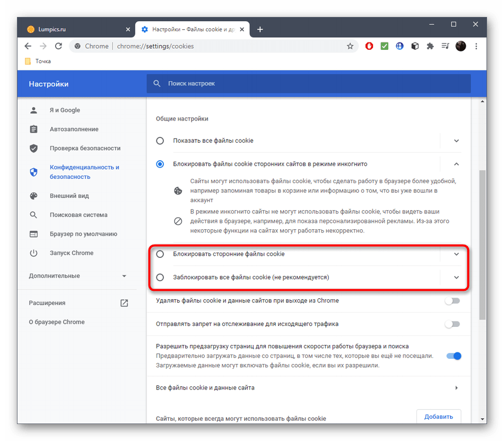Open the Точка bookmarks folder
The height and width of the screenshot is (441, 504).
38,61
